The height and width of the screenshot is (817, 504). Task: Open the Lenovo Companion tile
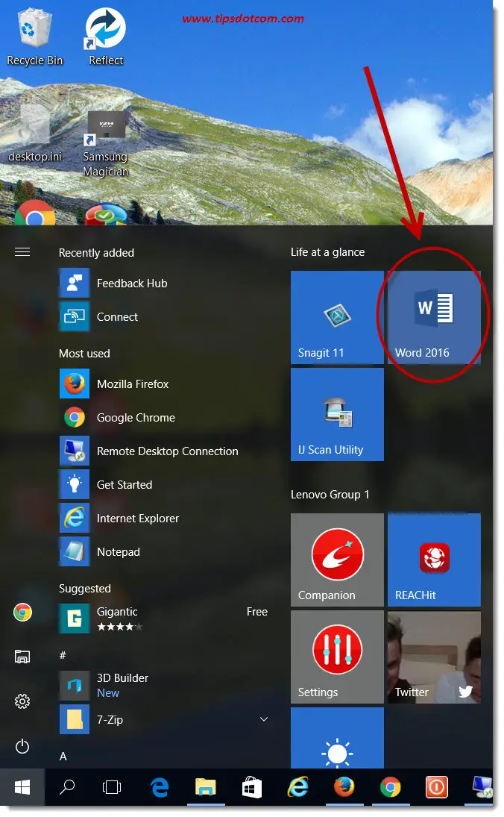pos(337,560)
